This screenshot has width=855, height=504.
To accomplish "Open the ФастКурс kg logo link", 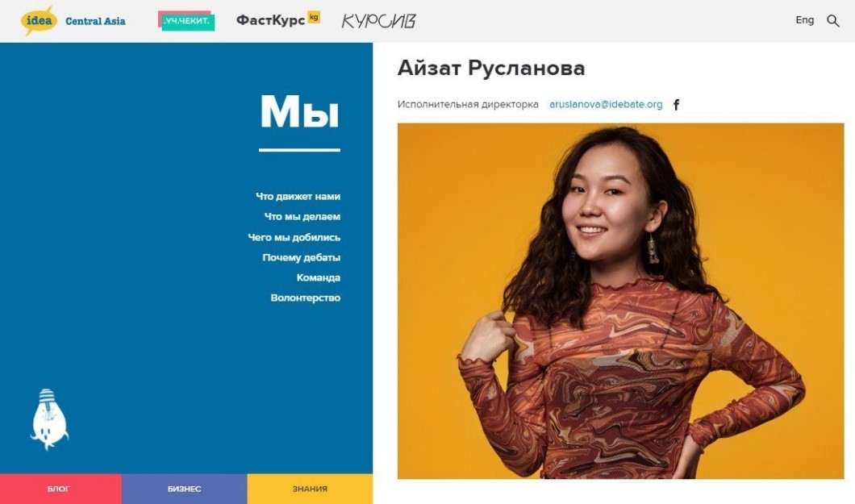I will click(278, 19).
